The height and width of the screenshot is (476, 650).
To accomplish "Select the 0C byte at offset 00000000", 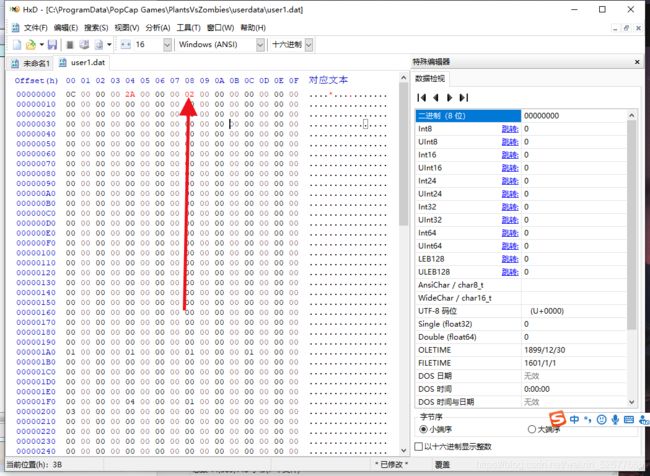I will click(71, 94).
